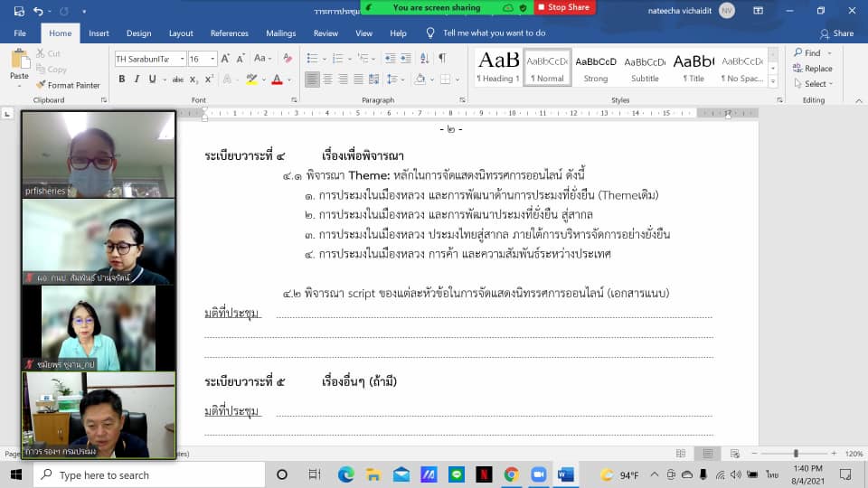
Task: Align text right
Action: coord(344,80)
